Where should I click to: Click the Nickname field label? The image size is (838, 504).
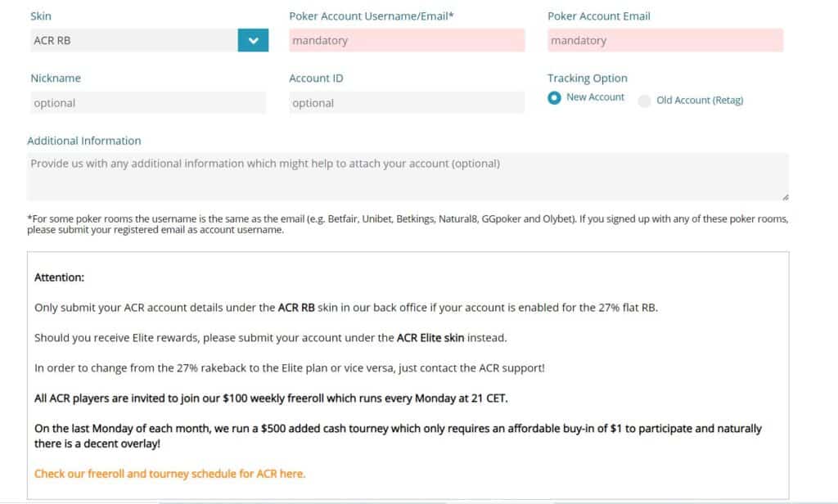coord(56,79)
